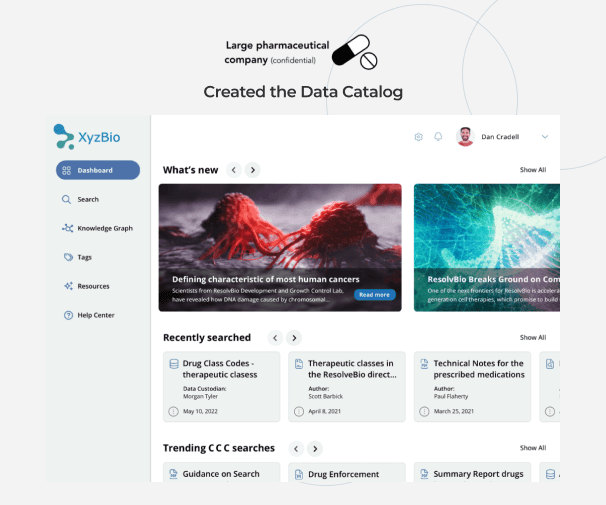Click Dashboard grid icon
The image size is (606, 505).
coord(66,170)
